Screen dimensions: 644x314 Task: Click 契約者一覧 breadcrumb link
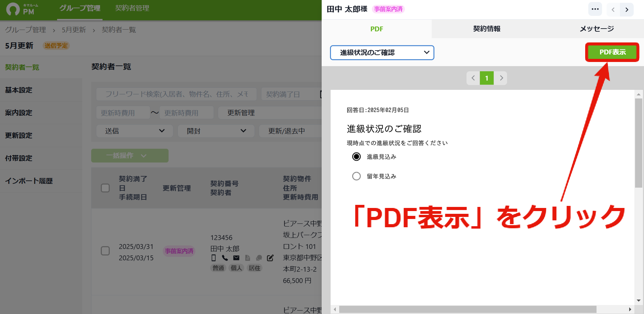(119, 30)
